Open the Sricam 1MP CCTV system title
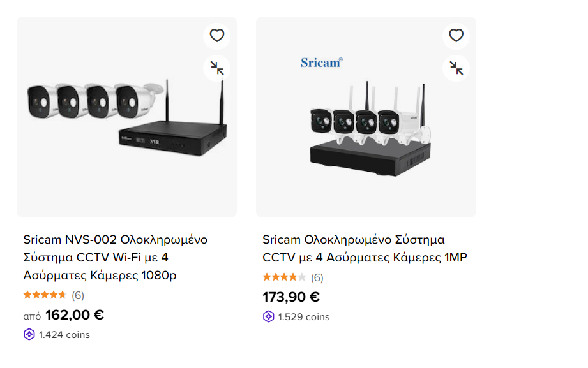This screenshot has width=588, height=368. [x=365, y=249]
